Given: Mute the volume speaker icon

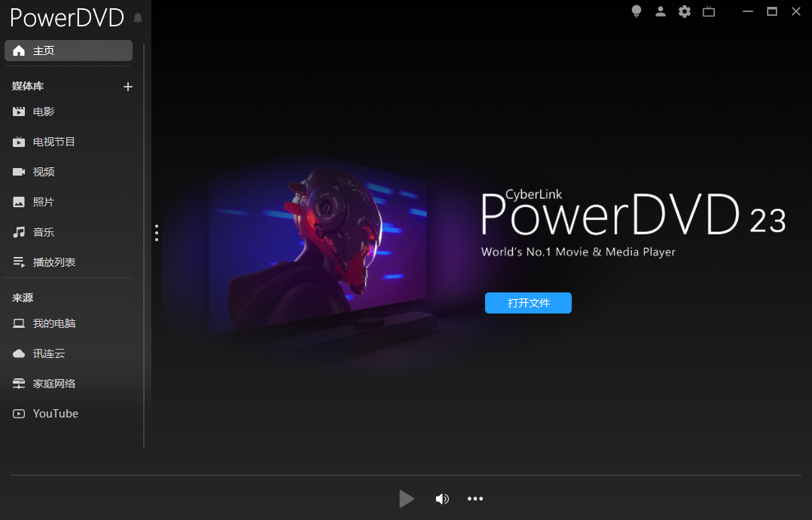Looking at the screenshot, I should click(x=442, y=499).
